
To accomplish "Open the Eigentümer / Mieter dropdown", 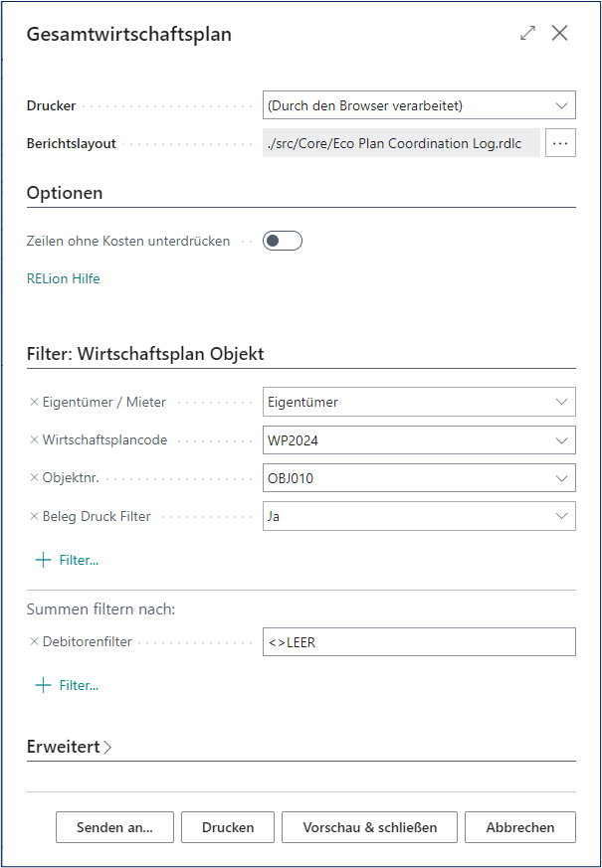I will [x=562, y=403].
